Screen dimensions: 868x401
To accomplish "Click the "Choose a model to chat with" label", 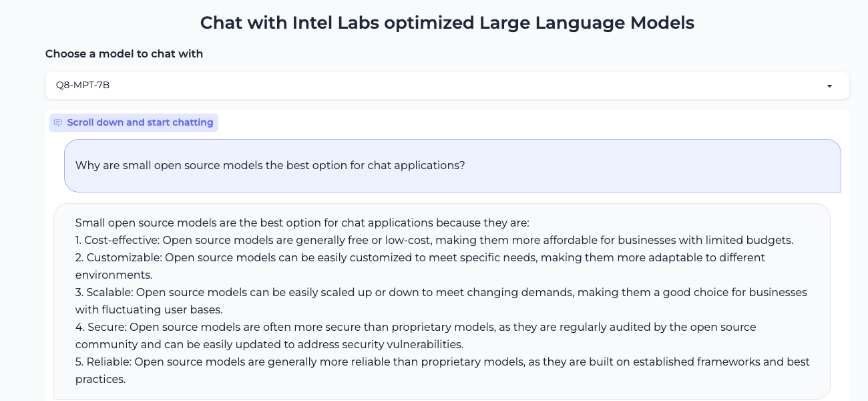I will (124, 53).
